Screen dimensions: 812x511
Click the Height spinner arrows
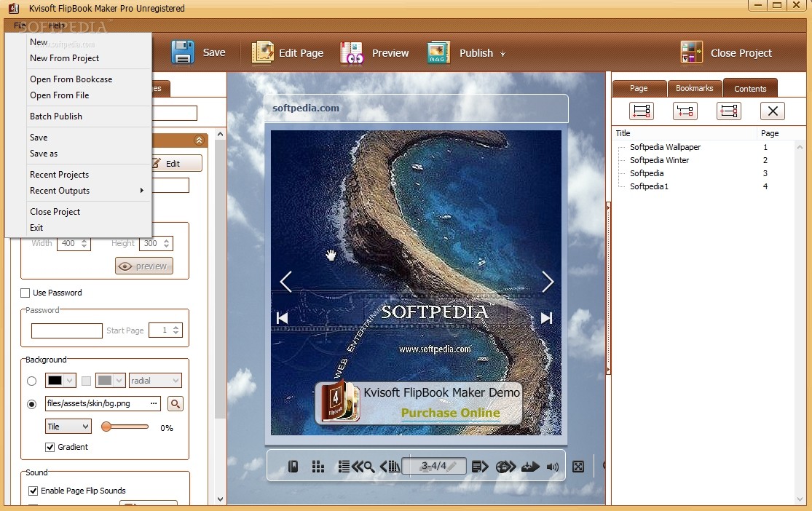coord(166,243)
